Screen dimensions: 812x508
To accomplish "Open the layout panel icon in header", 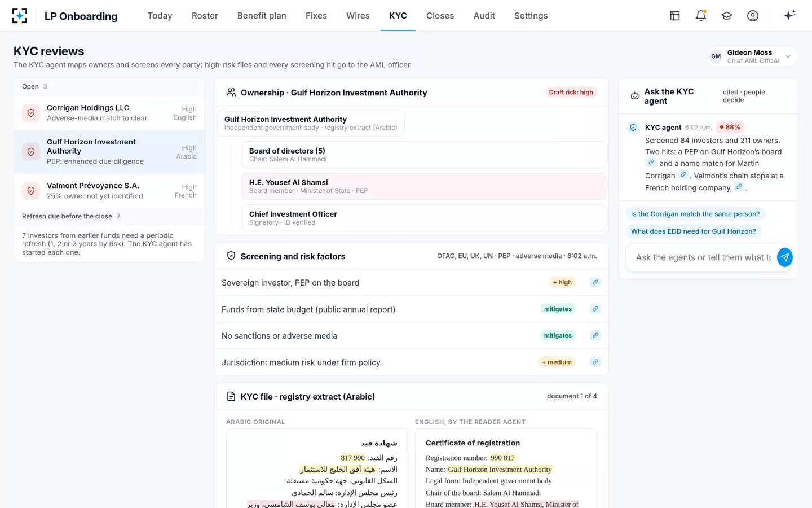I will tap(675, 16).
